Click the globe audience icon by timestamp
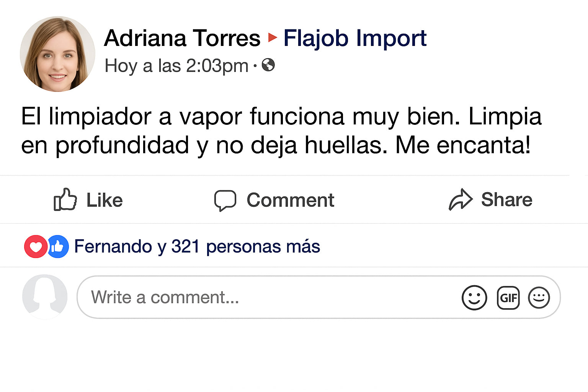588x392 pixels. [x=268, y=65]
